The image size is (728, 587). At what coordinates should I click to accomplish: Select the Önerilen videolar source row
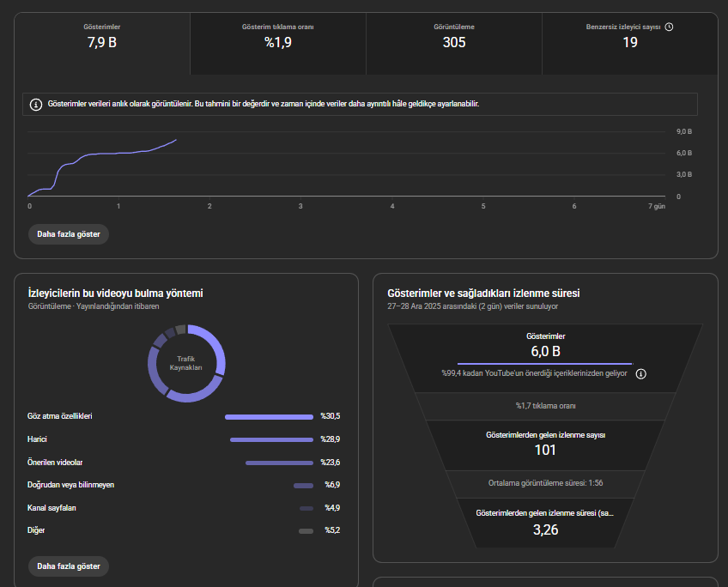184,463
